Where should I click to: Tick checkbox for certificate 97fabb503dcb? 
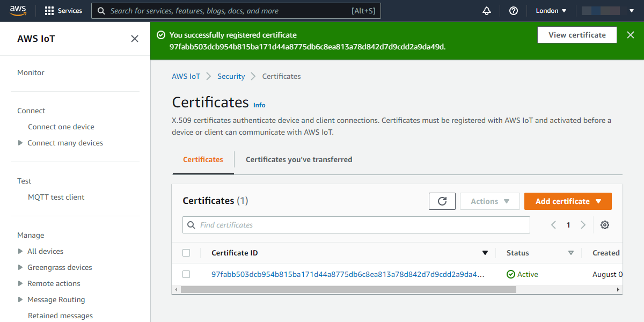tap(186, 274)
